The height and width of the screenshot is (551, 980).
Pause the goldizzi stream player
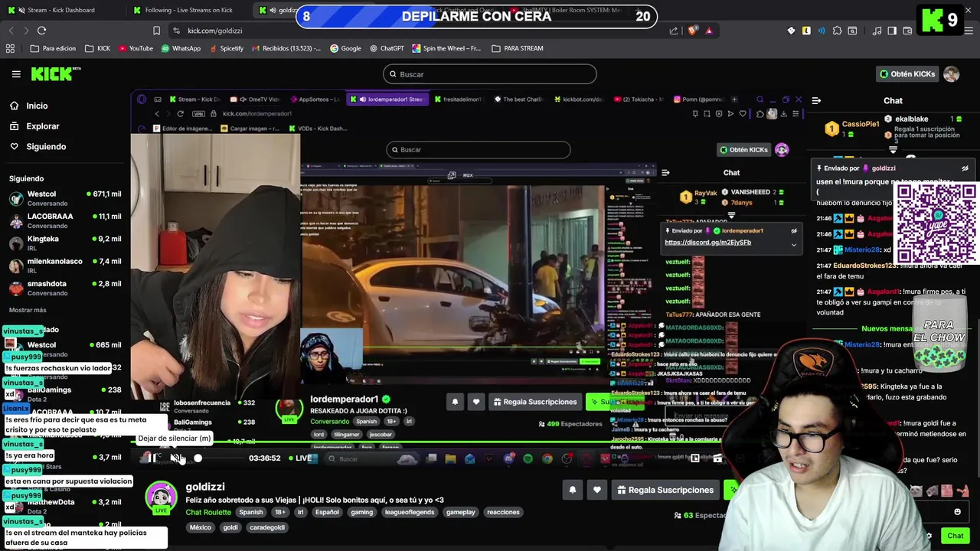[153, 458]
